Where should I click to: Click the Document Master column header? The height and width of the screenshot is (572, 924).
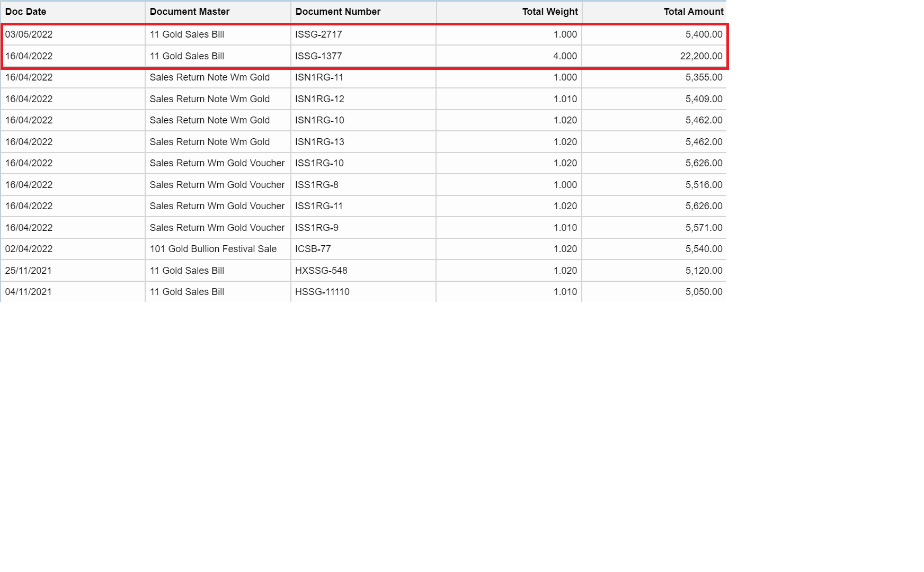tap(218, 12)
